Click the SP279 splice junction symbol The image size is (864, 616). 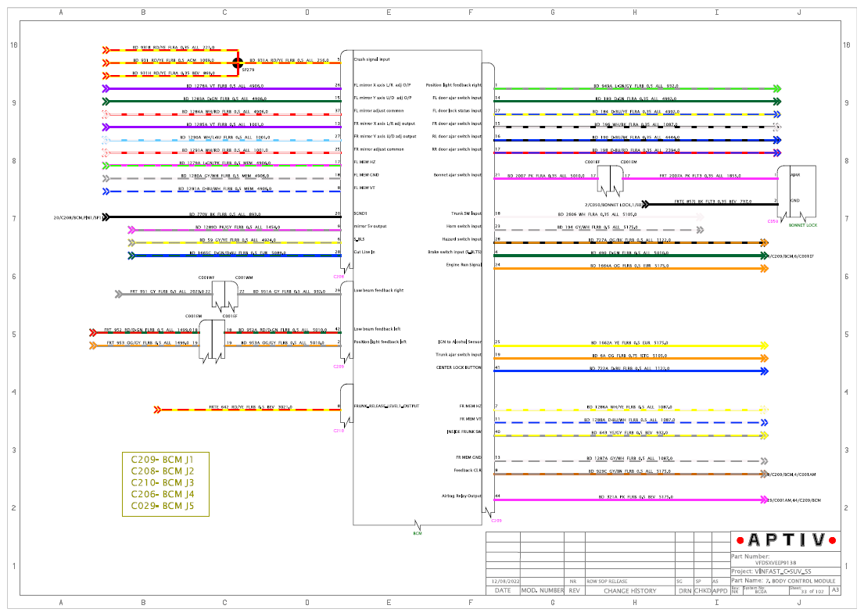[x=238, y=63]
